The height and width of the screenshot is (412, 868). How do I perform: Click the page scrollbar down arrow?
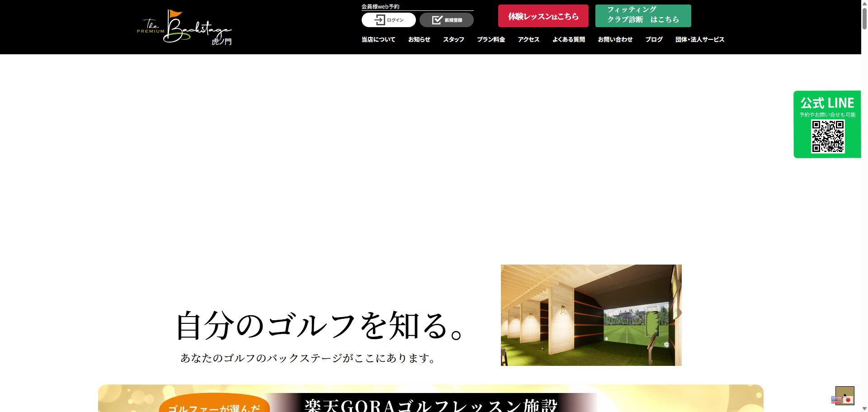tap(864, 408)
